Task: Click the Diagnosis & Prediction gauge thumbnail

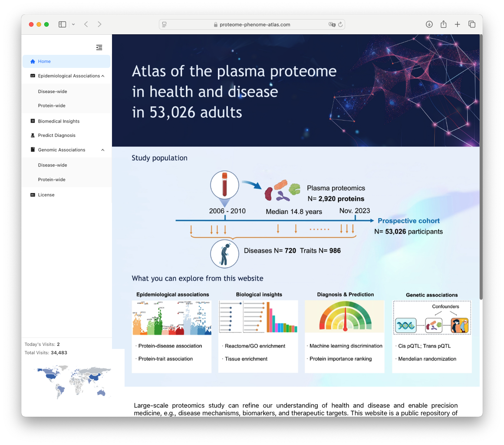Action: pos(345,317)
